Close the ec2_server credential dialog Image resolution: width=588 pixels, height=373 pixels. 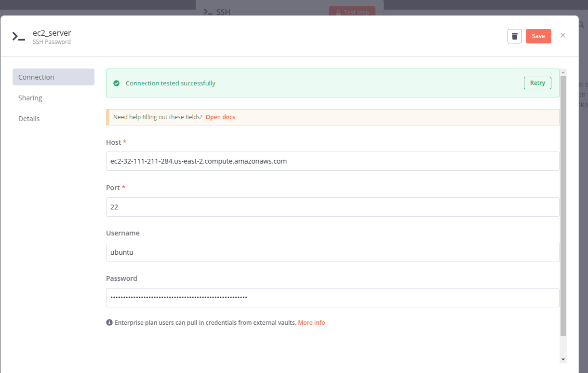[x=563, y=35]
